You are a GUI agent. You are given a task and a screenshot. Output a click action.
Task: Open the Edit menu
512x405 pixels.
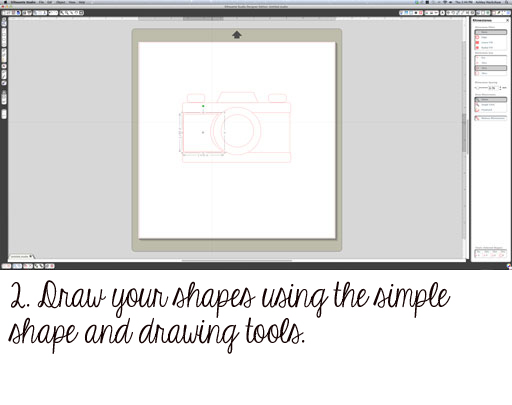coord(49,2)
